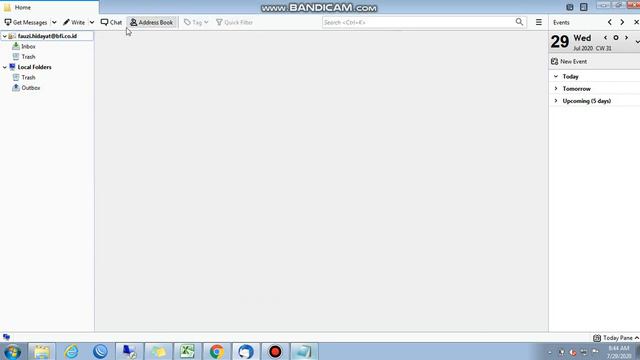Click the Tag toolbar button
Image resolution: width=640 pixels, height=360 pixels.
(196, 22)
